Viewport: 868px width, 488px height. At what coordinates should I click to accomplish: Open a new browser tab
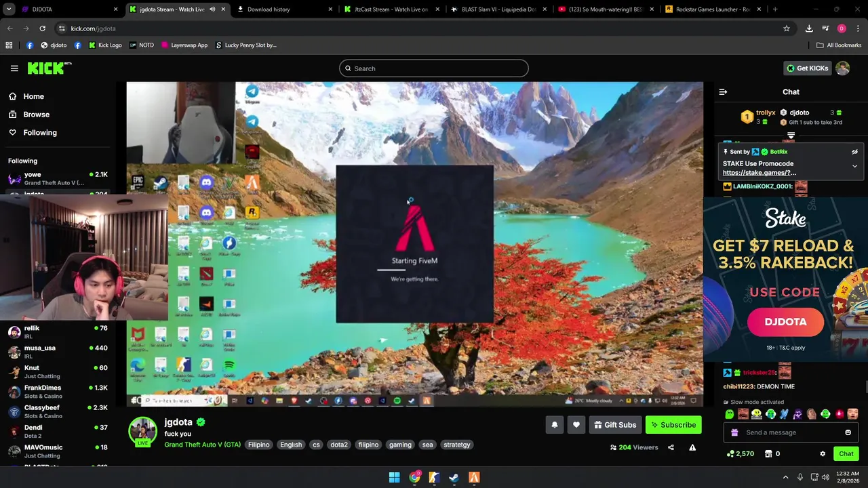pyautogui.click(x=775, y=9)
